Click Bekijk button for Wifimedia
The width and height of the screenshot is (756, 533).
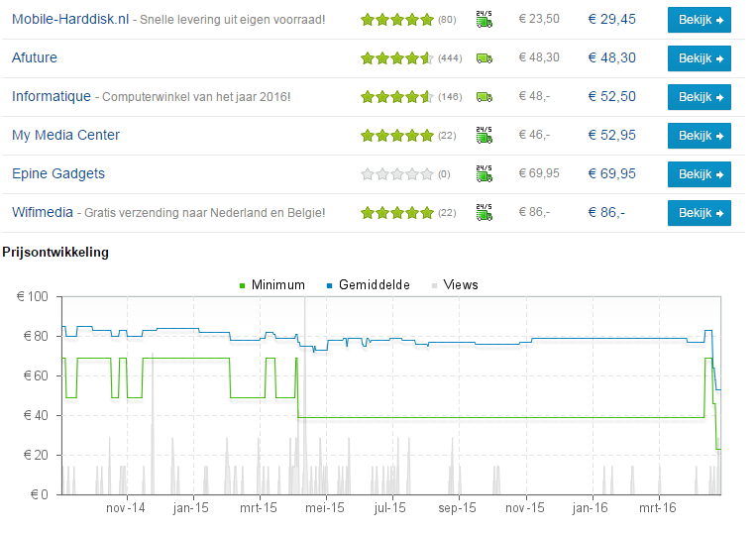700,213
